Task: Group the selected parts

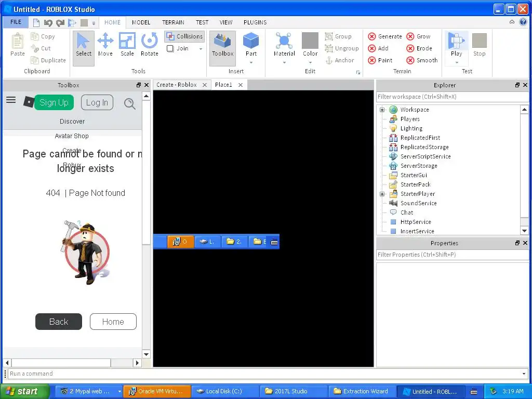Action: [x=338, y=36]
